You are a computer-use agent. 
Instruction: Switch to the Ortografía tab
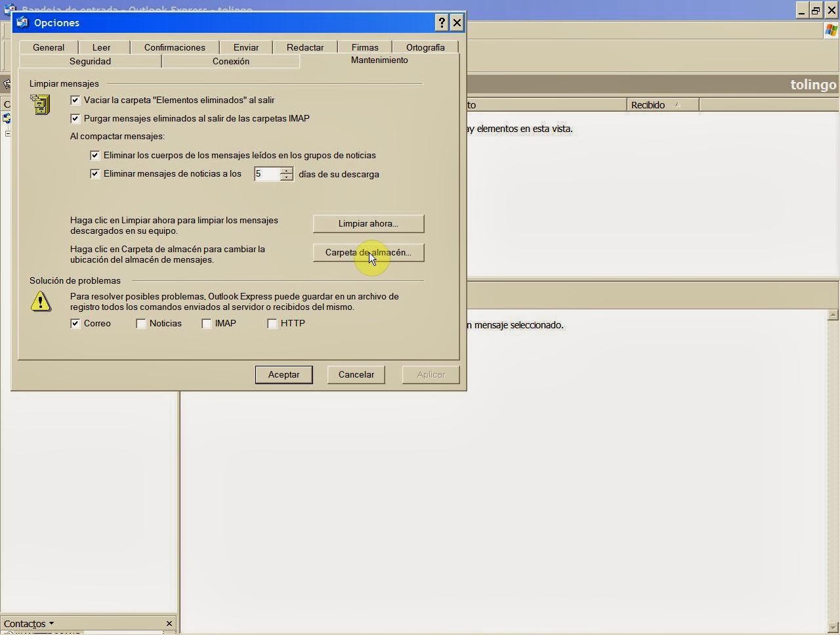point(425,47)
